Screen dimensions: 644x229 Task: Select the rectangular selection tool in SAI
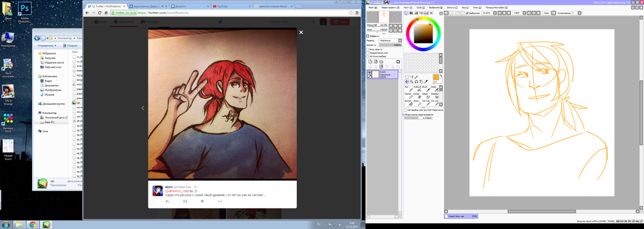point(407,76)
